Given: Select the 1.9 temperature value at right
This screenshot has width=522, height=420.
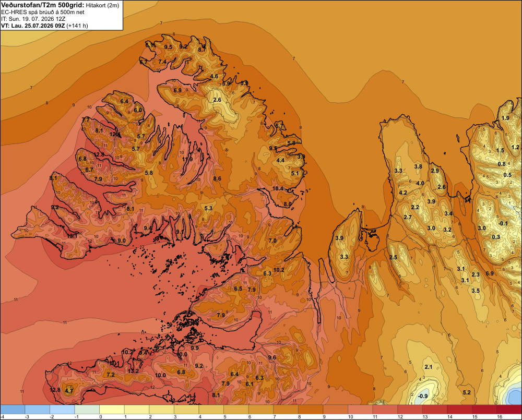Looking at the screenshot, I should click(505, 118).
